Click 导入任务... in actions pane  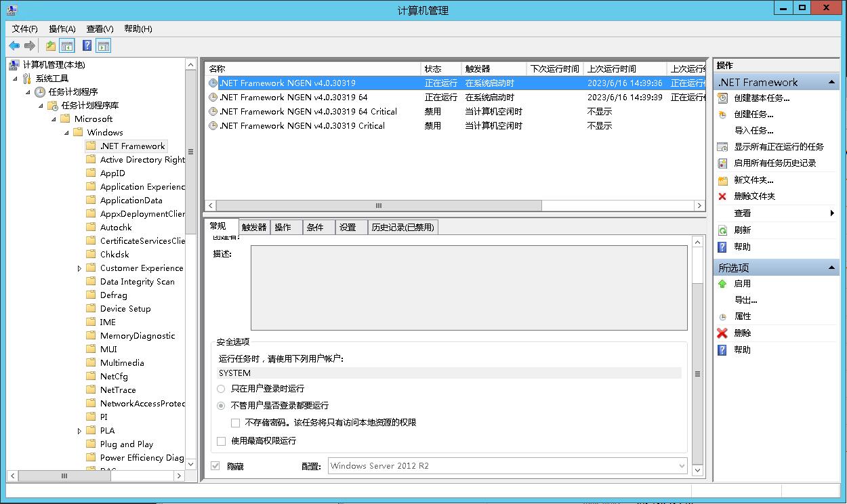(753, 131)
